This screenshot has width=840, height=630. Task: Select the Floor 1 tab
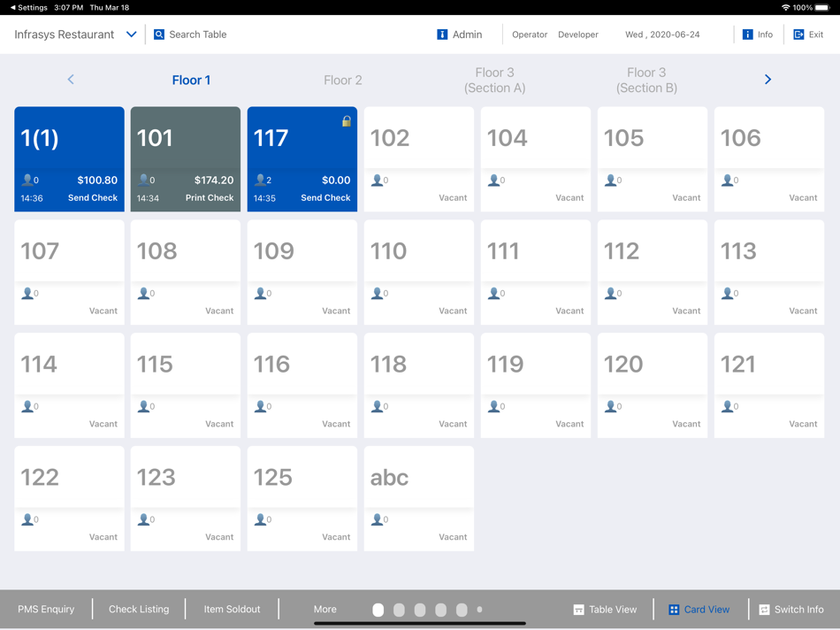click(191, 81)
